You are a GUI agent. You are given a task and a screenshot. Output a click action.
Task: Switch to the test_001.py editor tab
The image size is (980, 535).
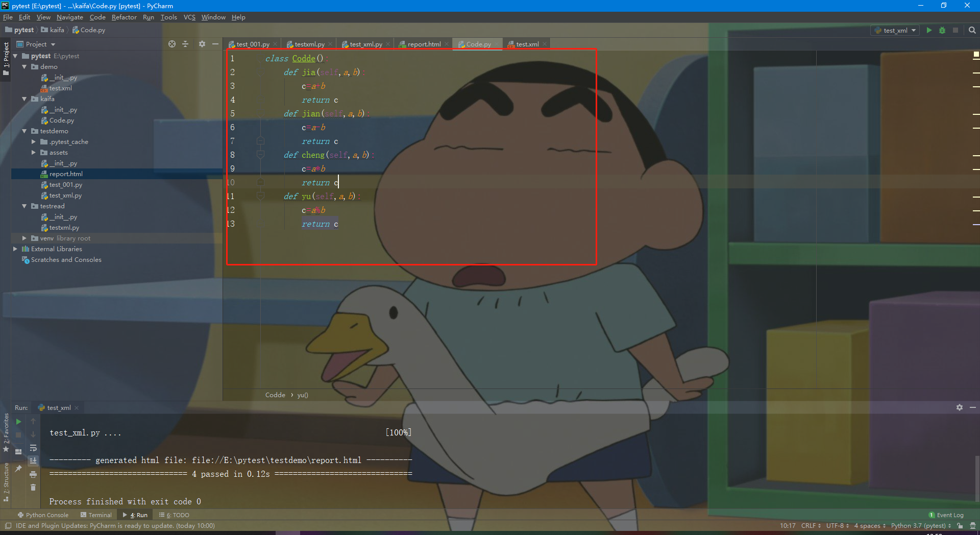[252, 44]
